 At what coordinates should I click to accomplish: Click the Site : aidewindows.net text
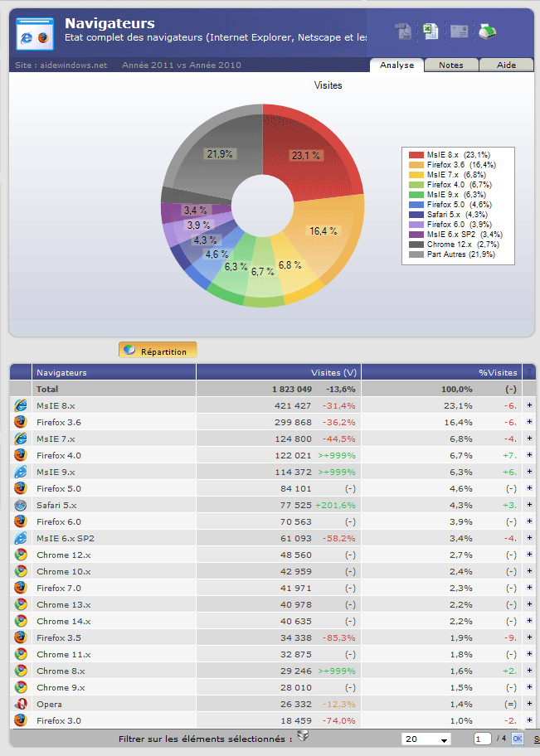tap(61, 65)
